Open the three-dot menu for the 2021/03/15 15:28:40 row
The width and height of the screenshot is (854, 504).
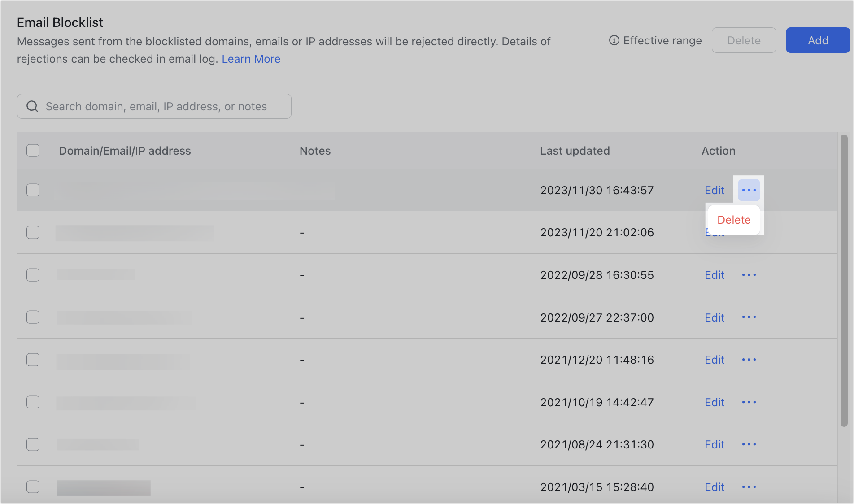749,487
